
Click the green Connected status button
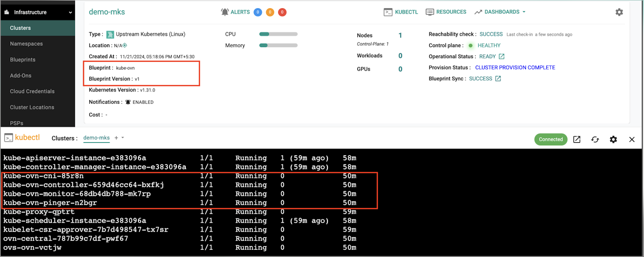tap(551, 139)
